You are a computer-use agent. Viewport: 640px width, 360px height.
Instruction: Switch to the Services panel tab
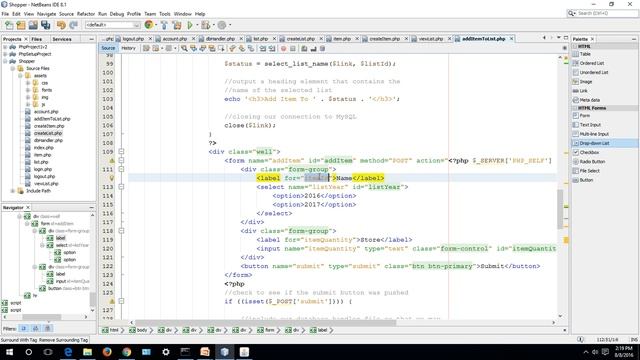click(x=62, y=39)
